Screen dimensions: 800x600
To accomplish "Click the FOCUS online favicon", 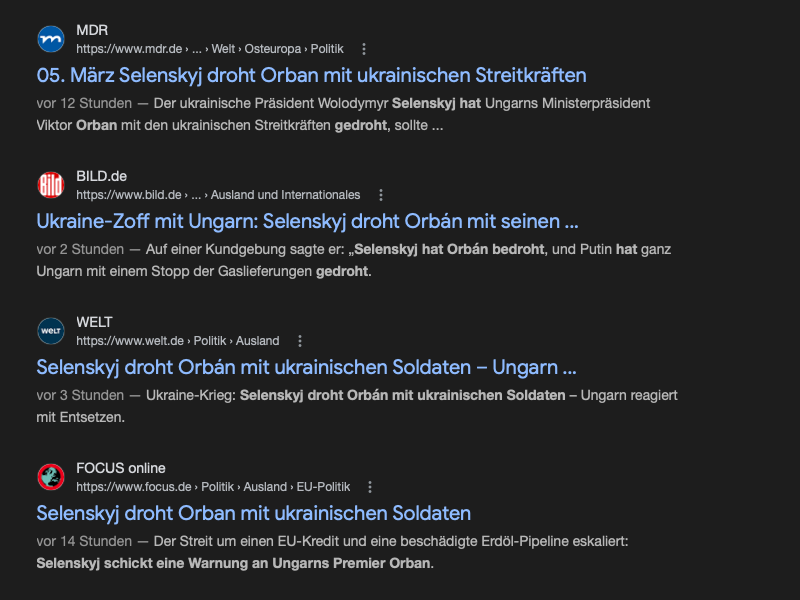I will 50,477.
